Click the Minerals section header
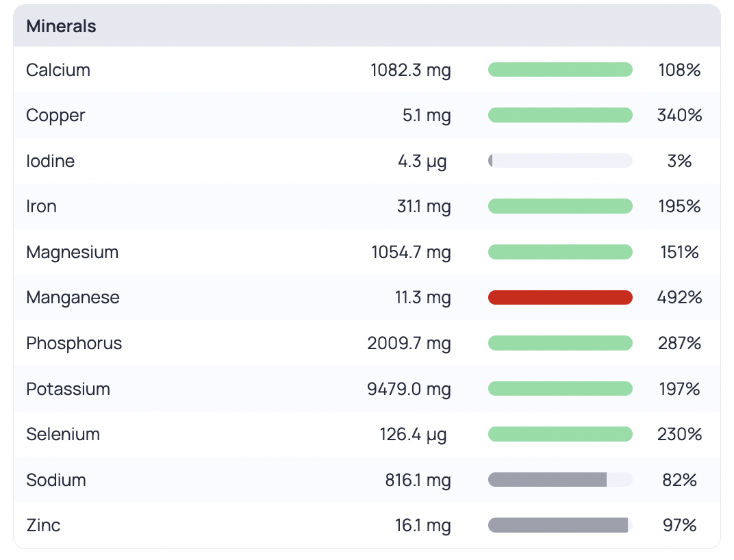Image resolution: width=734 pixels, height=560 pixels. (x=61, y=26)
